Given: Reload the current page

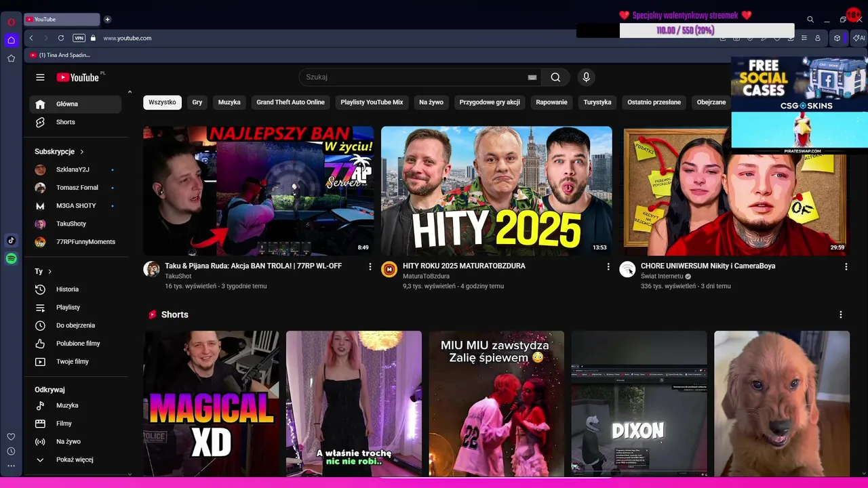Looking at the screenshot, I should tap(61, 38).
